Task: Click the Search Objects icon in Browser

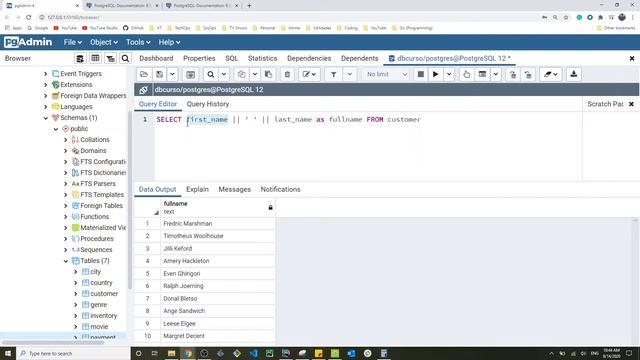Action: tap(125, 58)
